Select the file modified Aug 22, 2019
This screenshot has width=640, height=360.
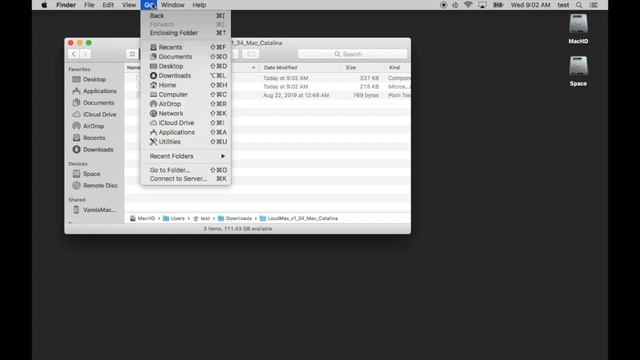tap(268, 95)
